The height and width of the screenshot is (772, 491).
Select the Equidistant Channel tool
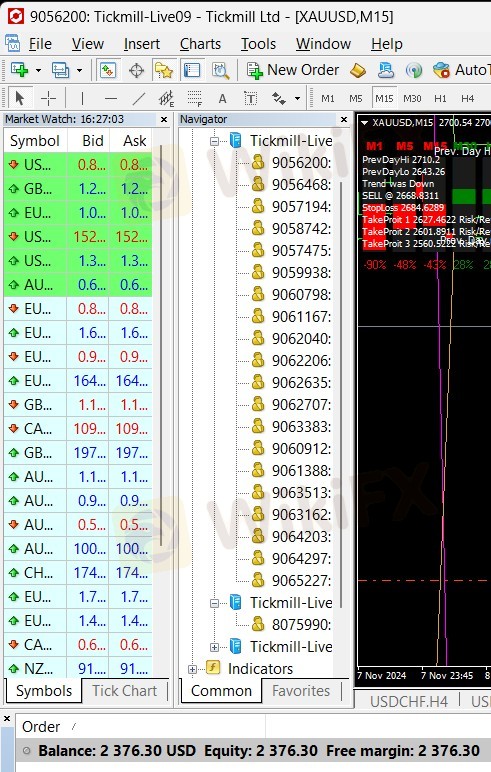pyautogui.click(x=166, y=98)
